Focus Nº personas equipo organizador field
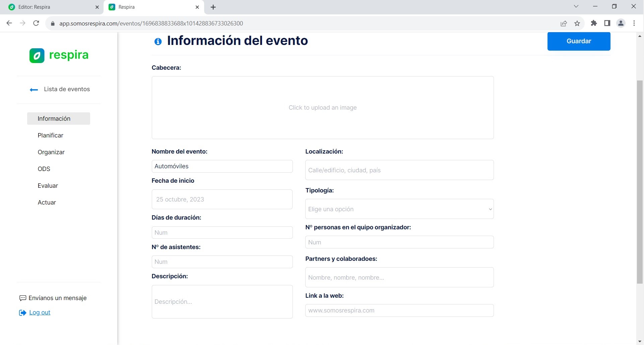The width and height of the screenshot is (644, 345). [x=399, y=242]
